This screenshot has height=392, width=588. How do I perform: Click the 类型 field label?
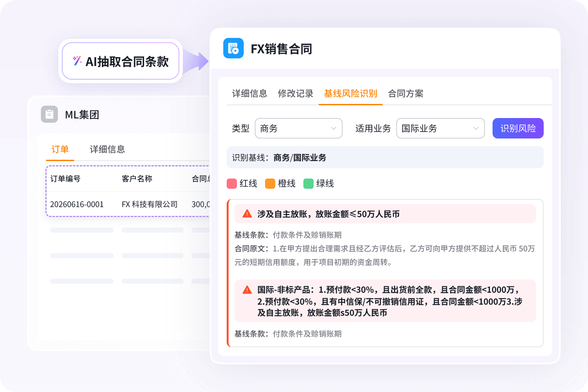pyautogui.click(x=241, y=128)
